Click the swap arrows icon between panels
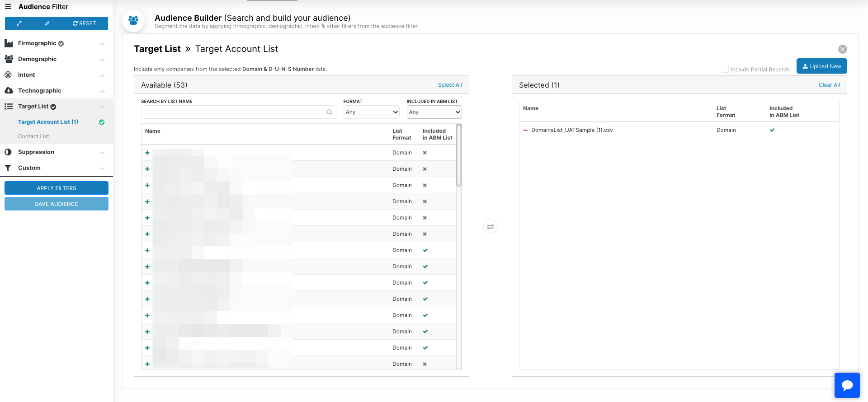The width and height of the screenshot is (868, 402). (x=491, y=226)
